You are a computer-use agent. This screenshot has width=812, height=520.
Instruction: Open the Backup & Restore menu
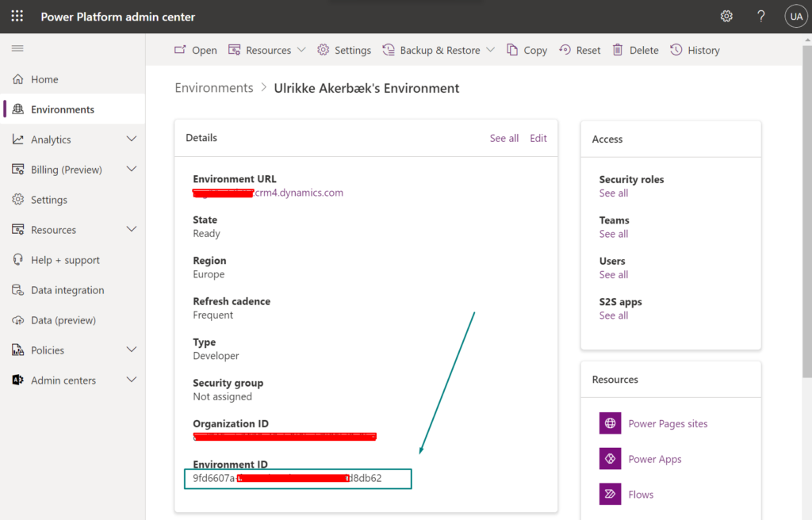[x=439, y=50]
